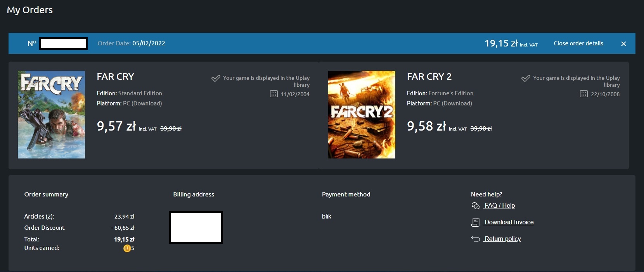Click the 'blik' payment method text

coord(327,217)
